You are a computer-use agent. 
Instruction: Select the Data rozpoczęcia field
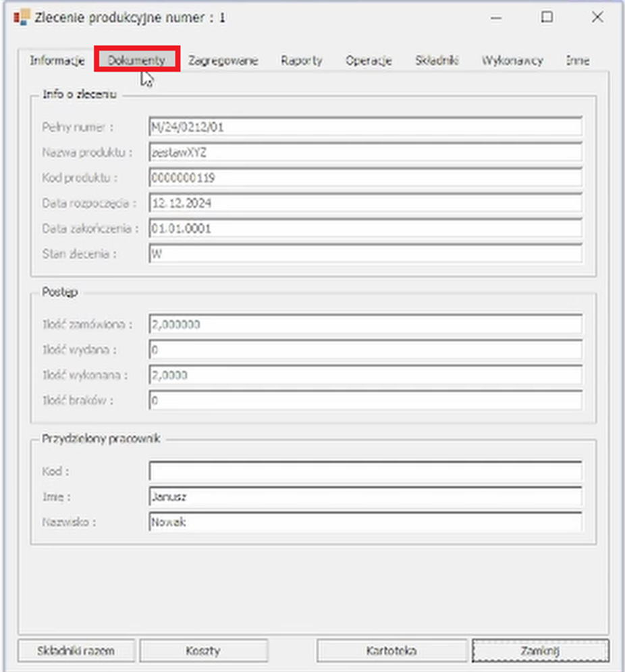click(364, 203)
